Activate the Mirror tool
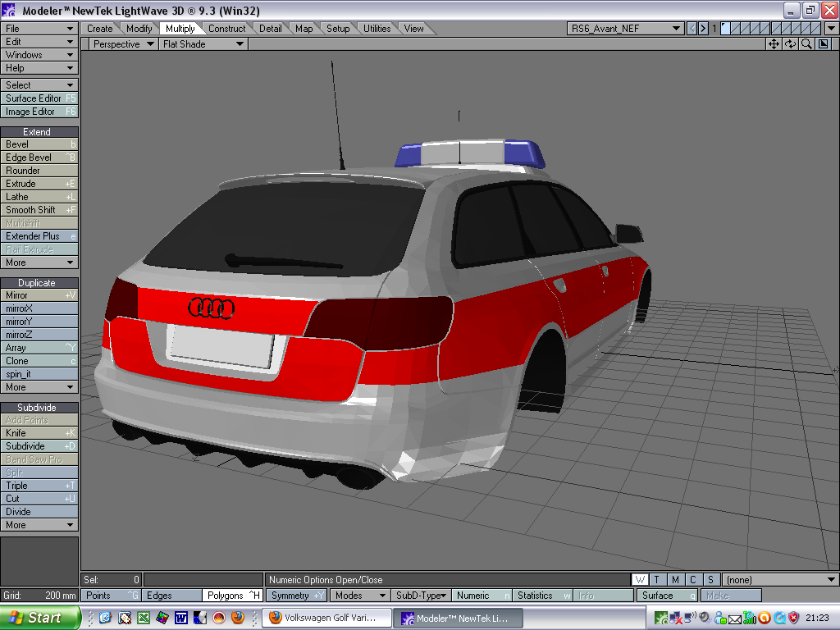The height and width of the screenshot is (630, 840). tap(39, 295)
